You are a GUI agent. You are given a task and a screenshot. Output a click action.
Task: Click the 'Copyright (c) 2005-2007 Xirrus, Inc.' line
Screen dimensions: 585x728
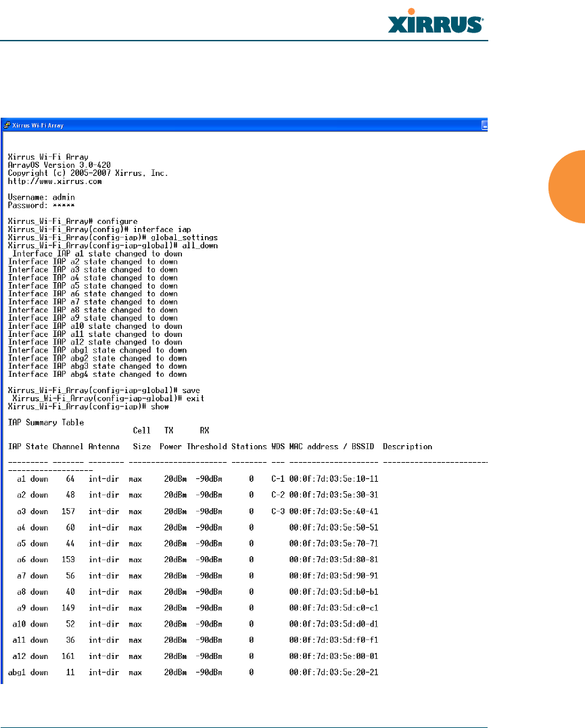pyautogui.click(x=88, y=173)
